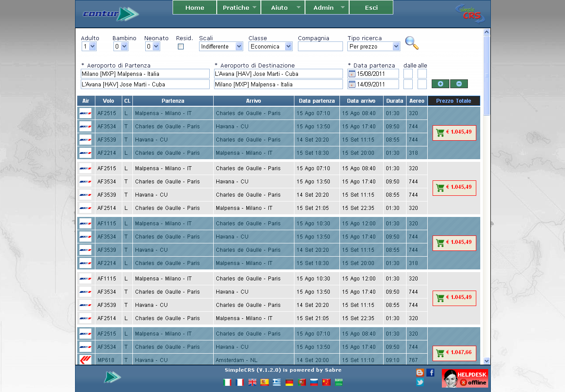Click the Amsterdam - NL arrival cell
The image size is (565, 392).
click(254, 360)
